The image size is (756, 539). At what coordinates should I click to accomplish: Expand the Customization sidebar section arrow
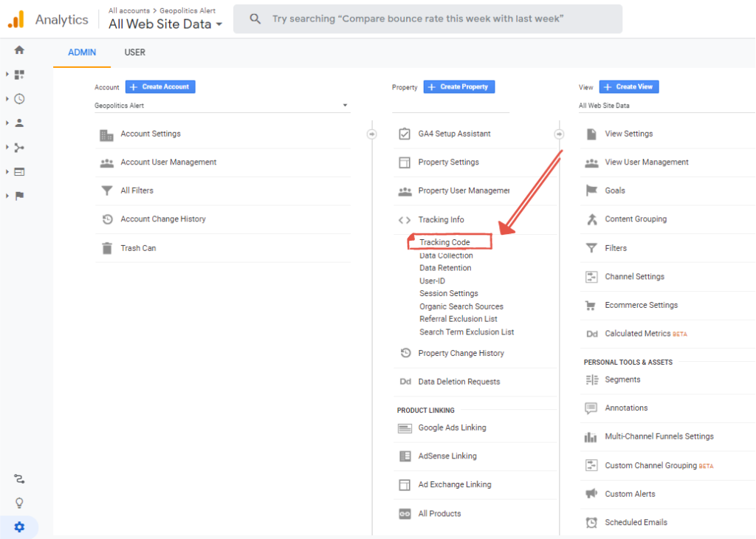(x=7, y=75)
